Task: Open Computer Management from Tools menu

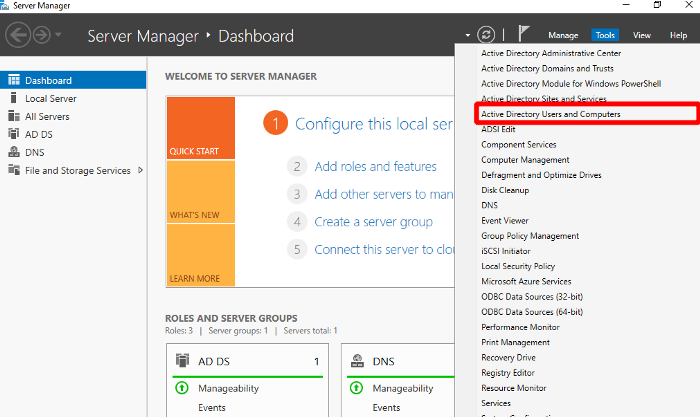Action: pos(525,160)
